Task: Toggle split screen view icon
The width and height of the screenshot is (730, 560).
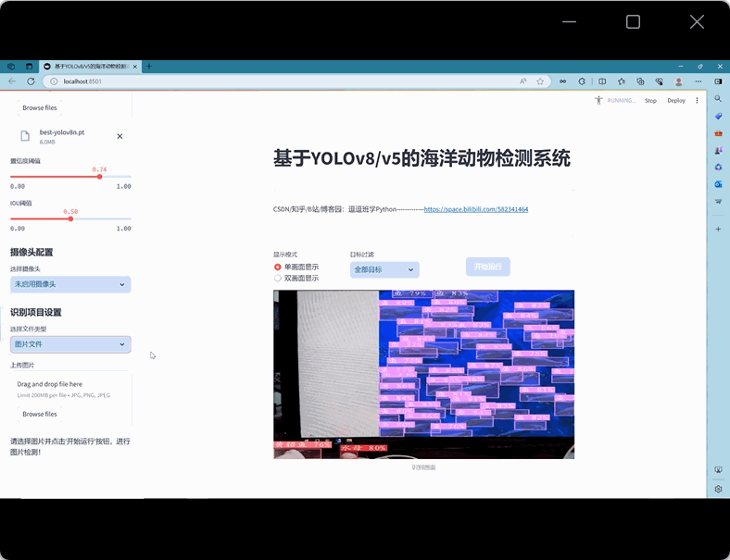Action: coord(602,81)
